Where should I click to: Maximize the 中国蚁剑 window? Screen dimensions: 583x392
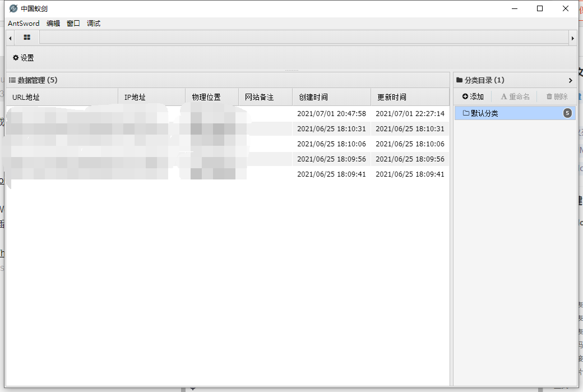tap(540, 8)
